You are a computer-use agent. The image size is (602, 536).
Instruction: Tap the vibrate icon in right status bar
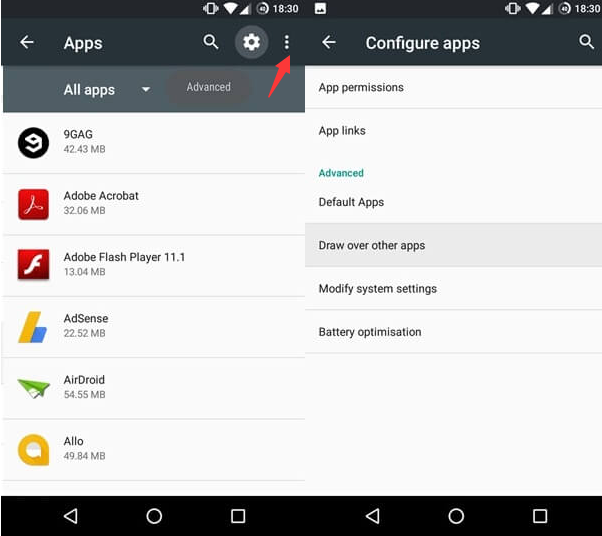pos(513,8)
